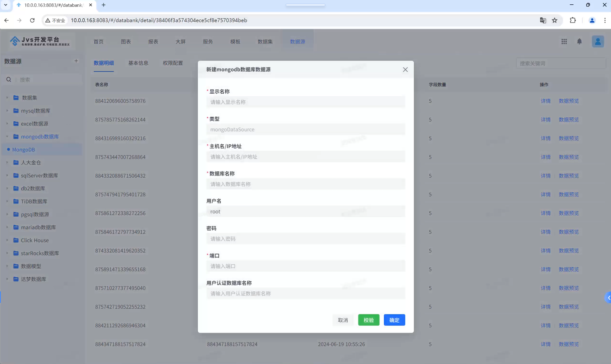Open the browser extensions puzzle icon
This screenshot has width=611, height=364.
tap(573, 20)
